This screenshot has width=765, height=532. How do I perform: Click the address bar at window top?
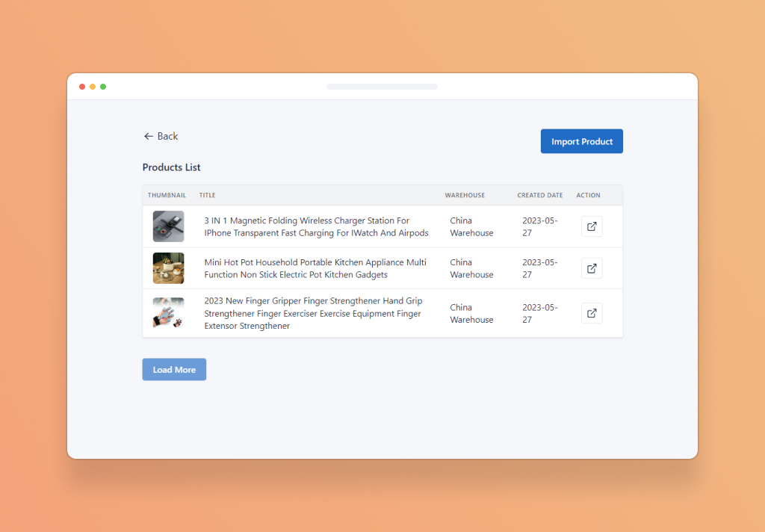click(382, 87)
